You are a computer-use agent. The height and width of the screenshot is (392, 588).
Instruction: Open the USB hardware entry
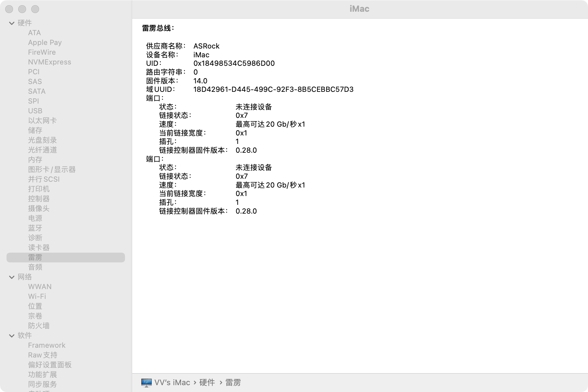tap(35, 111)
